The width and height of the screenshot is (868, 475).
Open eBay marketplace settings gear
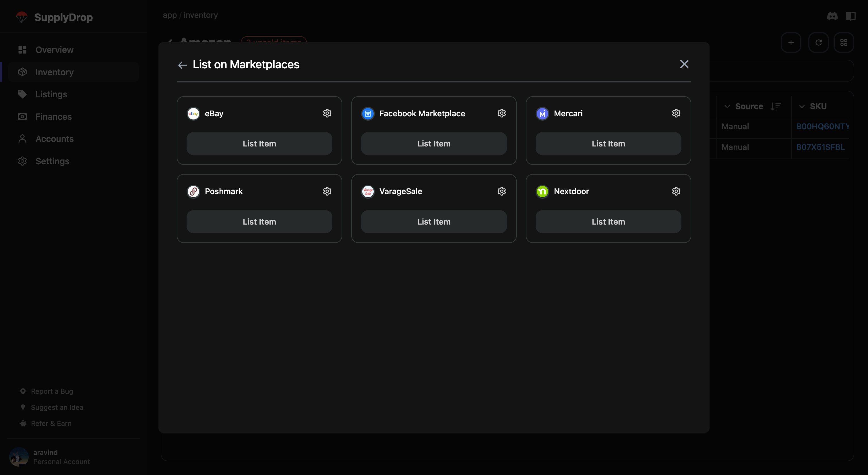coord(327,113)
